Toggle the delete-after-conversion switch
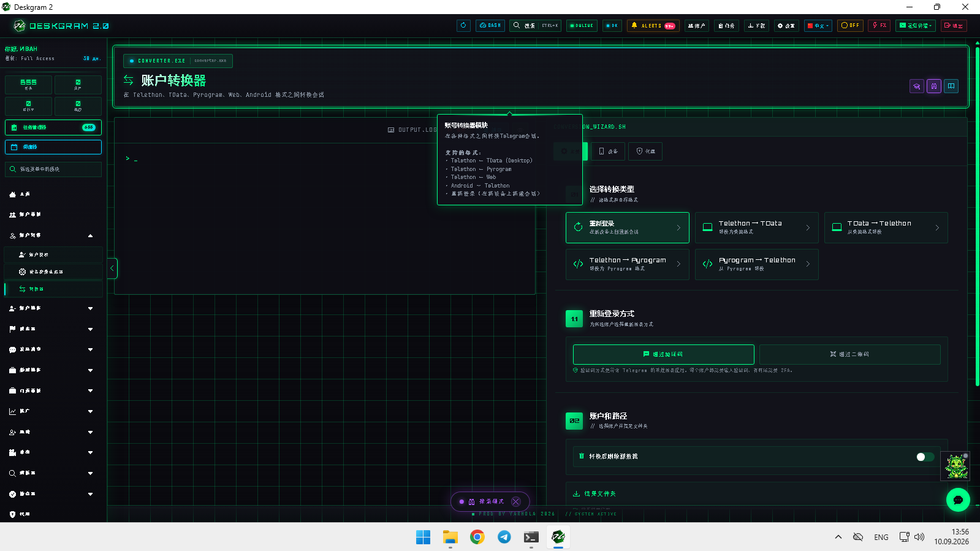The image size is (980, 551). click(925, 457)
